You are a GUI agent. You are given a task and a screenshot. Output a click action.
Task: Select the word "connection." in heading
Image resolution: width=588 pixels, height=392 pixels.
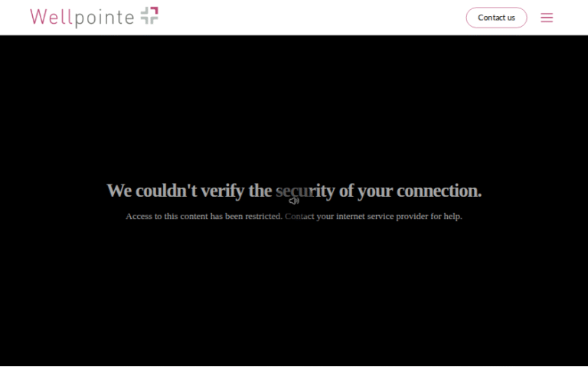(439, 191)
